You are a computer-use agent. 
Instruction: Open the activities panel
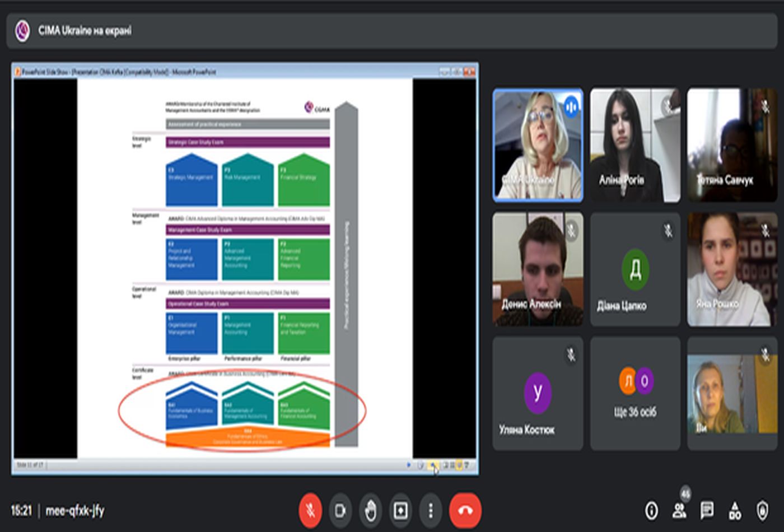point(735,510)
